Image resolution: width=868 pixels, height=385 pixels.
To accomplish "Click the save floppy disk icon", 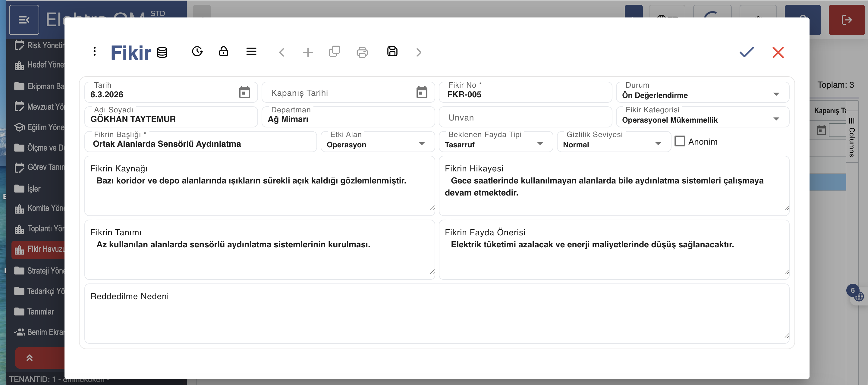I will click(392, 52).
